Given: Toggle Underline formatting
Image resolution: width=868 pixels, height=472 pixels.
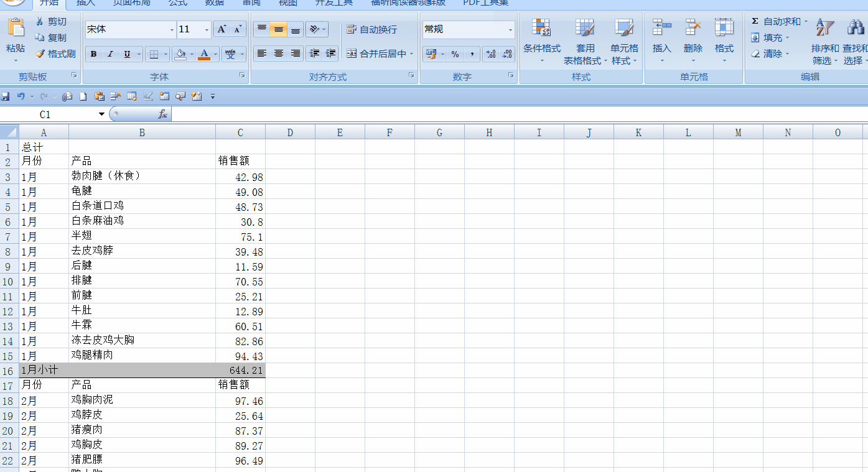Looking at the screenshot, I should pyautogui.click(x=127, y=54).
